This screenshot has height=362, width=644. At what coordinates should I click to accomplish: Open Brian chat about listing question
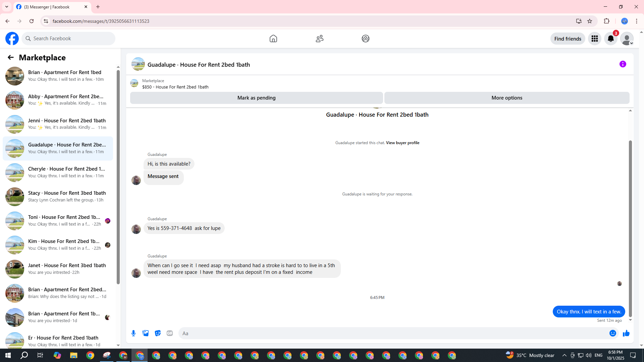click(58, 293)
